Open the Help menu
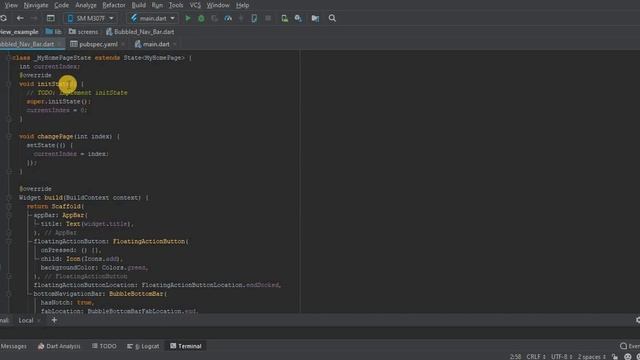 (242, 5)
